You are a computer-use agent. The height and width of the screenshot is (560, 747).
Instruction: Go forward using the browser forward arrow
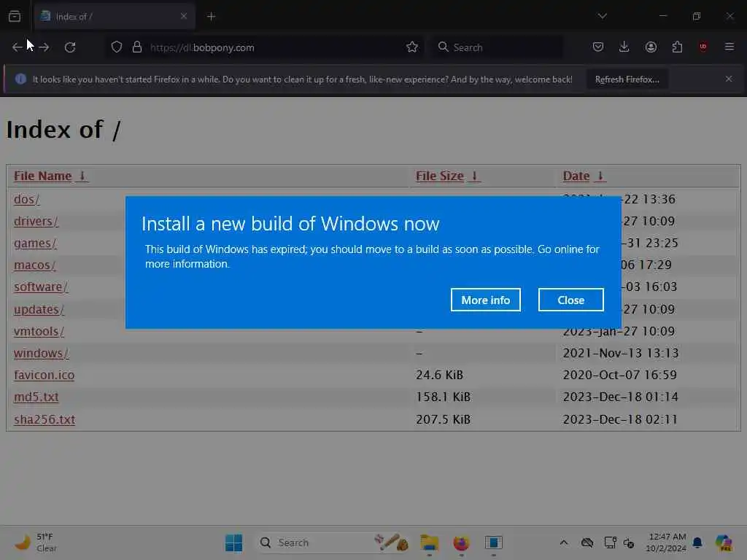coord(44,47)
